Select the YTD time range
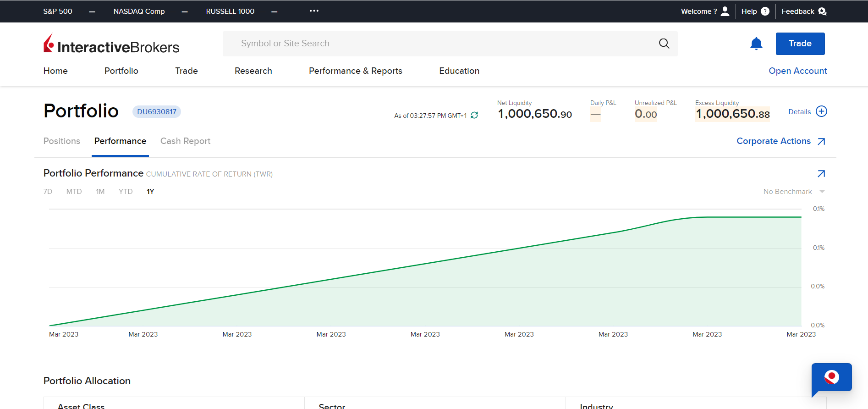This screenshot has width=868, height=409. click(126, 191)
